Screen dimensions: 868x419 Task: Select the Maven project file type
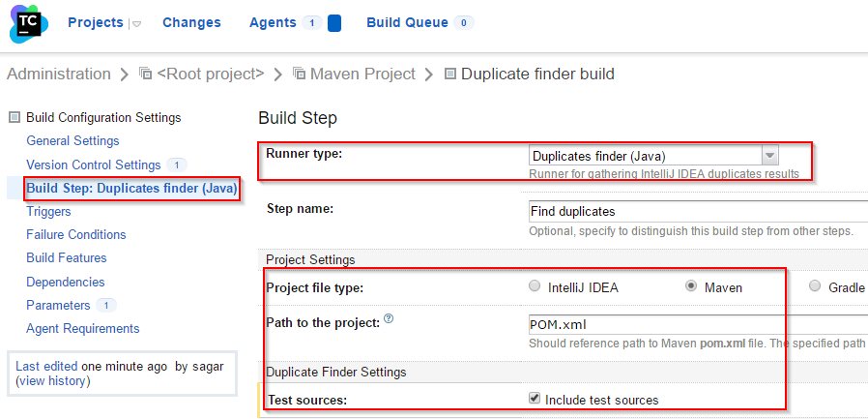coord(691,286)
